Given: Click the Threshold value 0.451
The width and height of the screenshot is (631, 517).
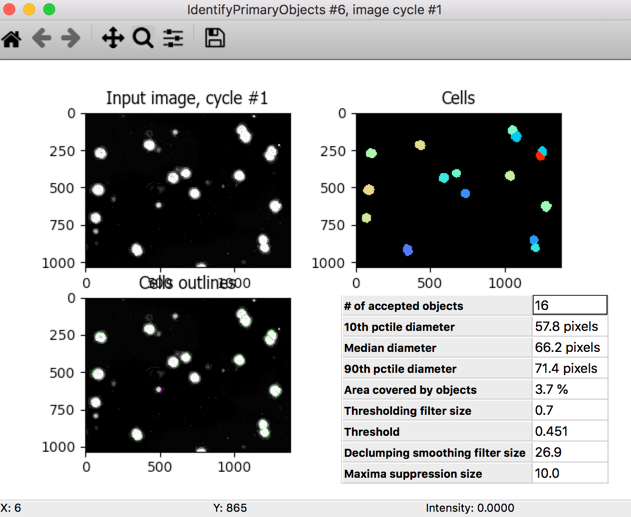Looking at the screenshot, I should click(570, 431).
